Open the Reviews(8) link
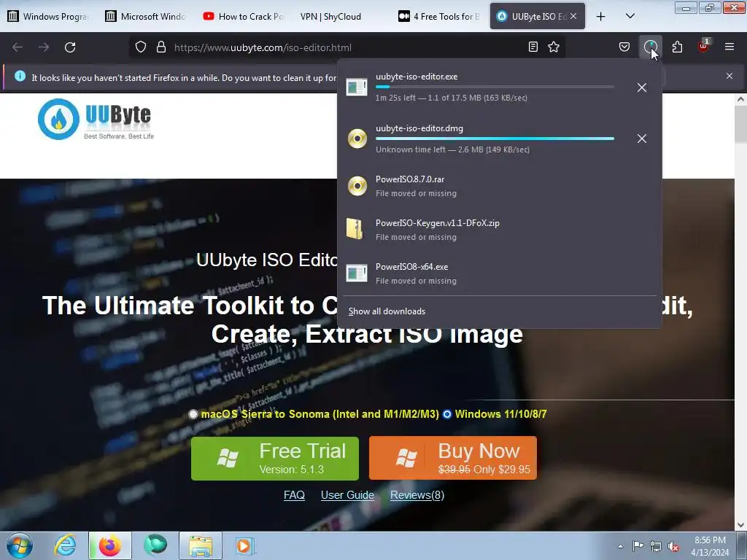This screenshot has width=747, height=560. tap(417, 495)
